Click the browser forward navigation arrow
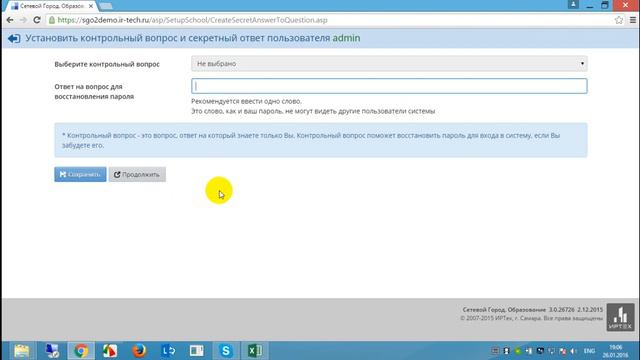Image resolution: width=640 pixels, height=360 pixels. click(23, 20)
